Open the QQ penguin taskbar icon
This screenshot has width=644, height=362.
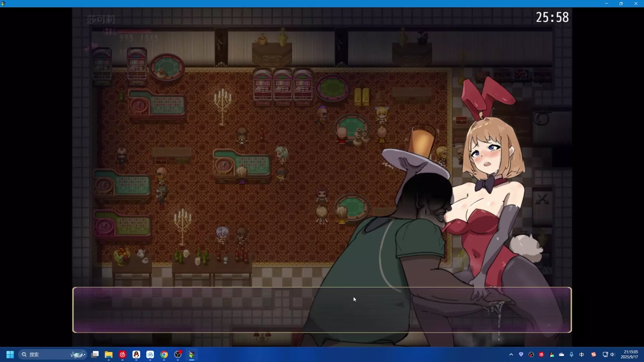136,354
